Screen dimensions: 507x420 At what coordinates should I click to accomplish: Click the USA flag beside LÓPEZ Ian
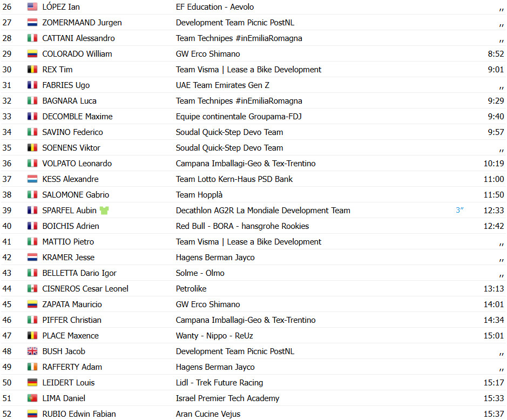point(32,6)
